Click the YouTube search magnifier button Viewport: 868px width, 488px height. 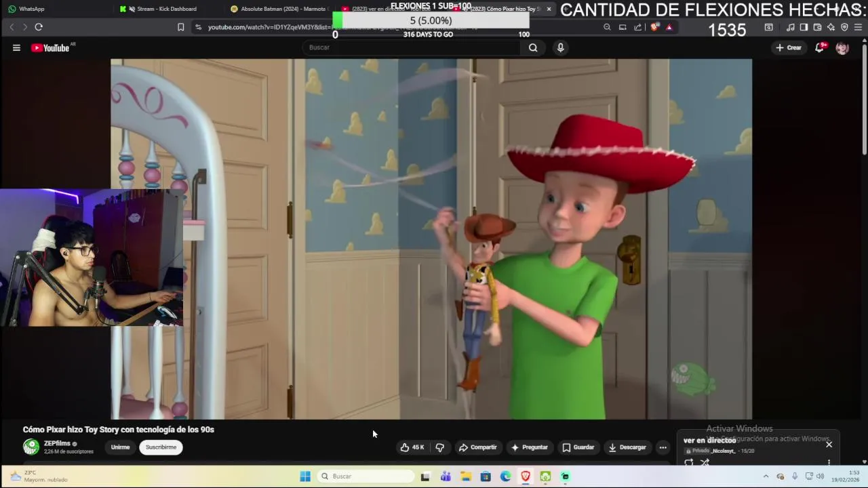coord(533,47)
